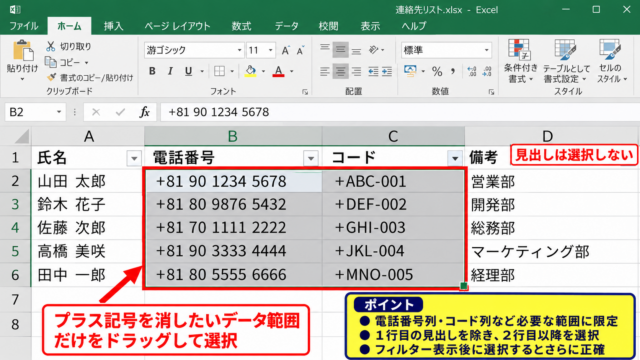Screen dimensions: 640x360
Task: Open Cell Styles (セルのスタイル)
Action: click(611, 61)
